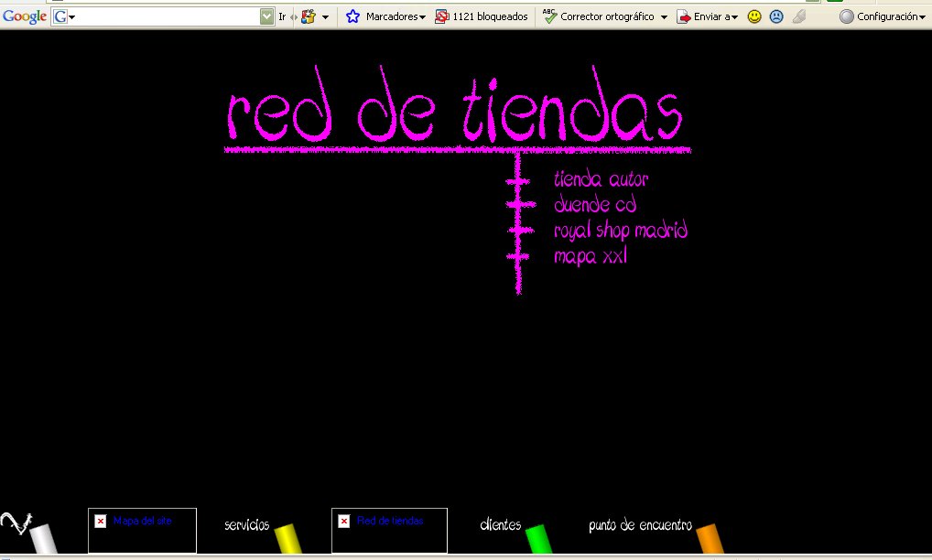Open the 'punto de encuentro' menu item
The image size is (932, 560).
[640, 526]
